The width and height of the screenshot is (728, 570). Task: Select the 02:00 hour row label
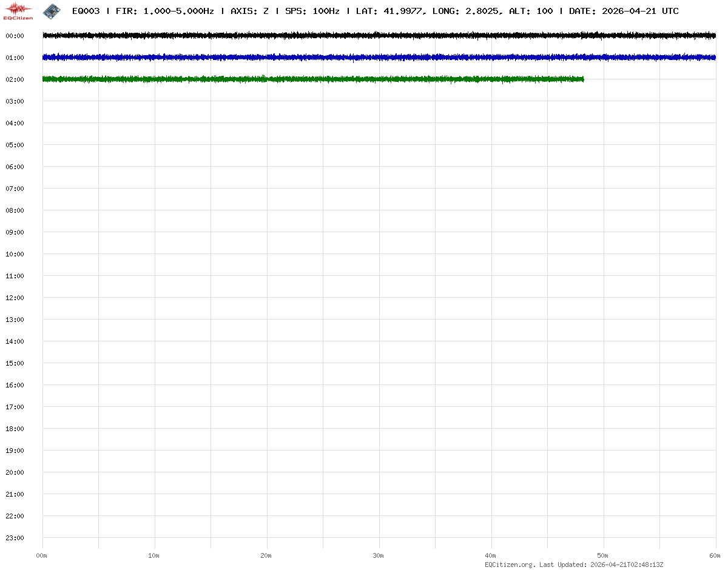(x=15, y=79)
